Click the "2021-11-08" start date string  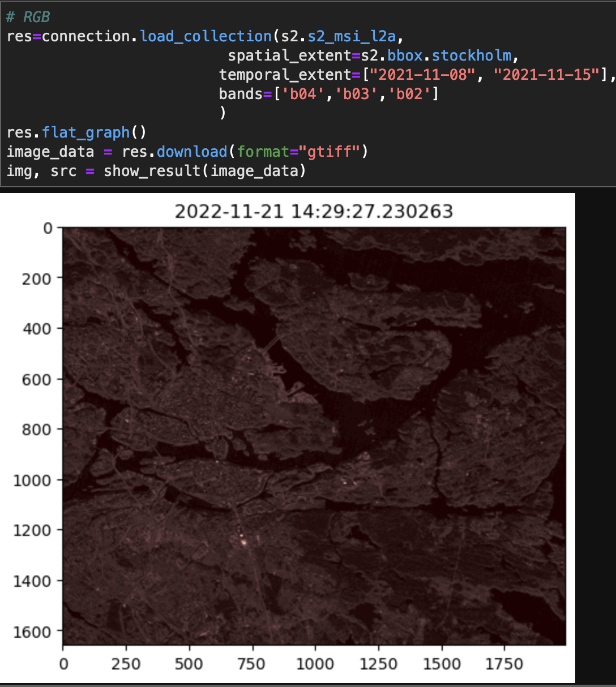tap(422, 75)
